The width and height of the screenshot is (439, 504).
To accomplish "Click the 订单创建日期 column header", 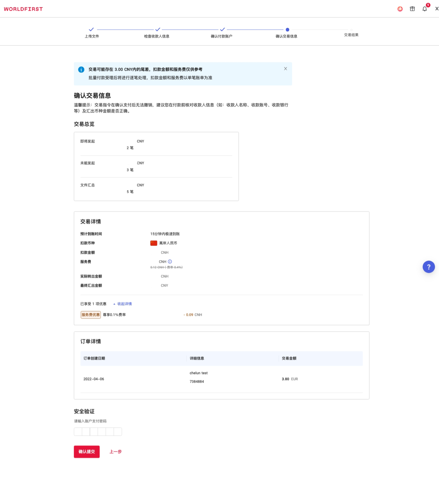I will point(94,358).
